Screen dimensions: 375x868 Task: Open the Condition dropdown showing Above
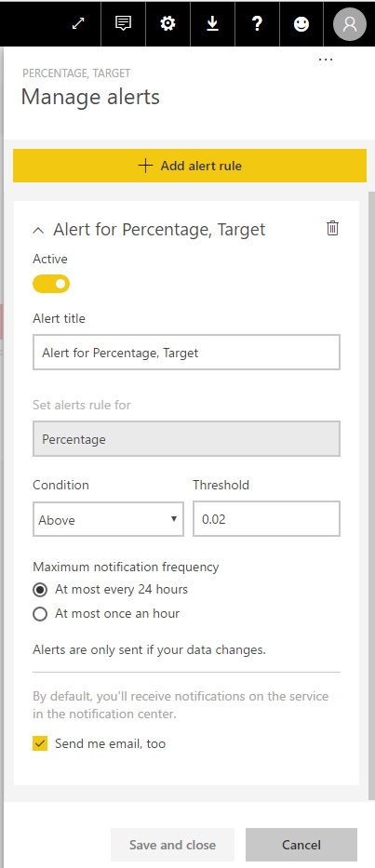tap(108, 519)
